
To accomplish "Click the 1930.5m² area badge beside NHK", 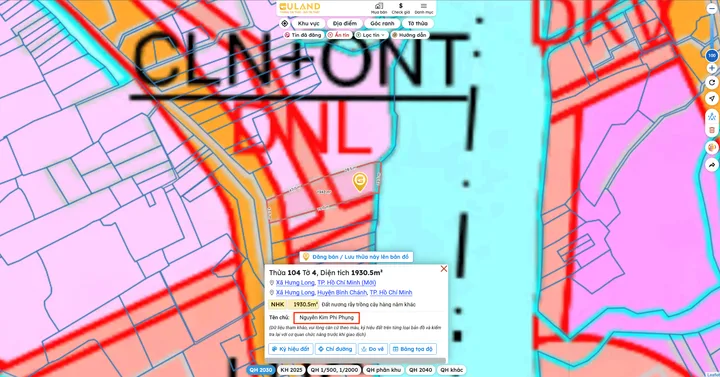I will (x=305, y=304).
